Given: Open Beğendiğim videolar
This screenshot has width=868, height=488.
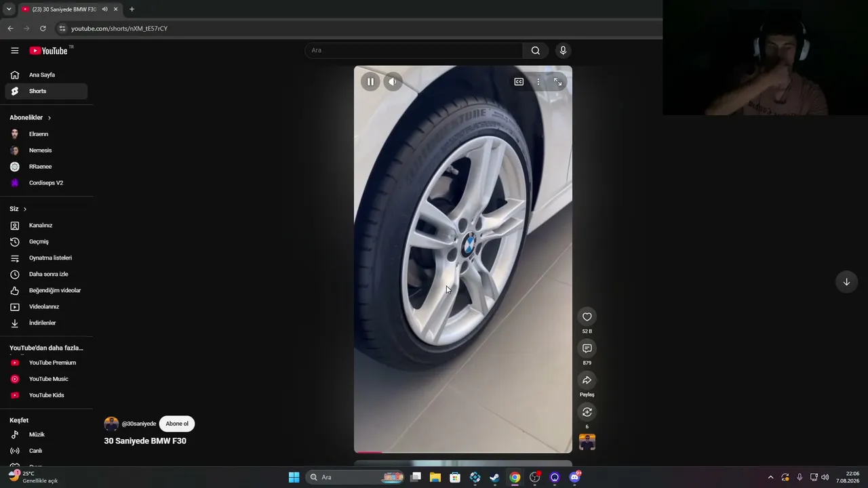Looking at the screenshot, I should 46,290.
